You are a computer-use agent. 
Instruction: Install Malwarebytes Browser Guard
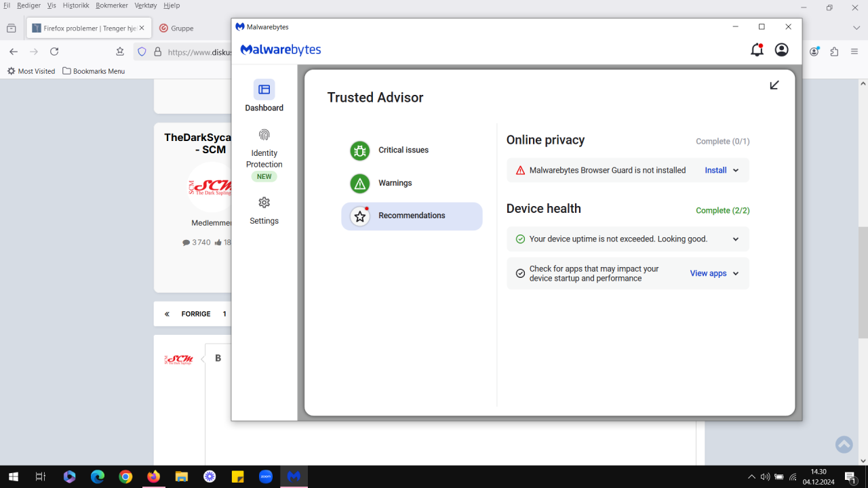tap(715, 171)
